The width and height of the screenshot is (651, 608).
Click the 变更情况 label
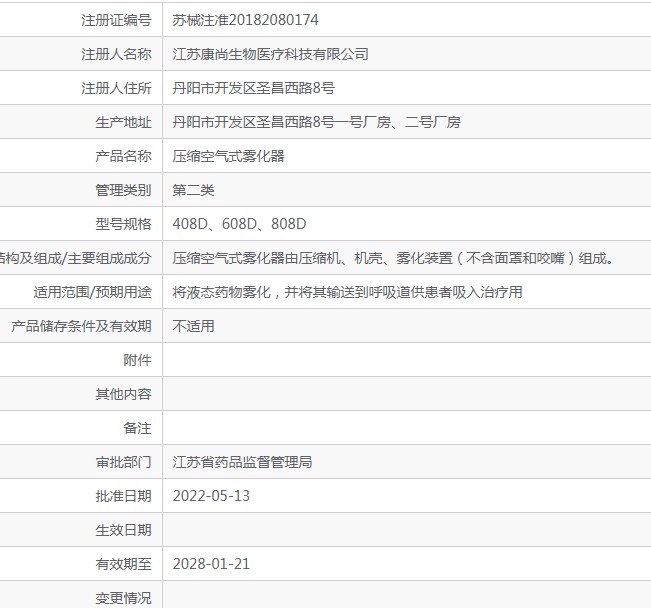[x=123, y=598]
